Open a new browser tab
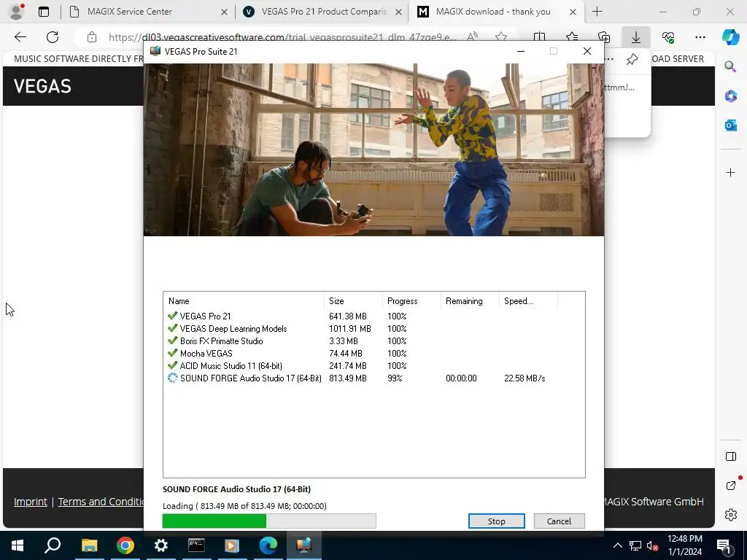Image resolution: width=747 pixels, height=560 pixels. pyautogui.click(x=597, y=12)
